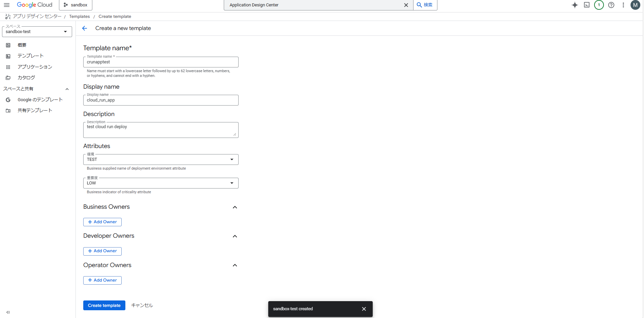Click the Create template breadcrumb text
Viewport: 644px width, 318px height.
pyautogui.click(x=115, y=17)
